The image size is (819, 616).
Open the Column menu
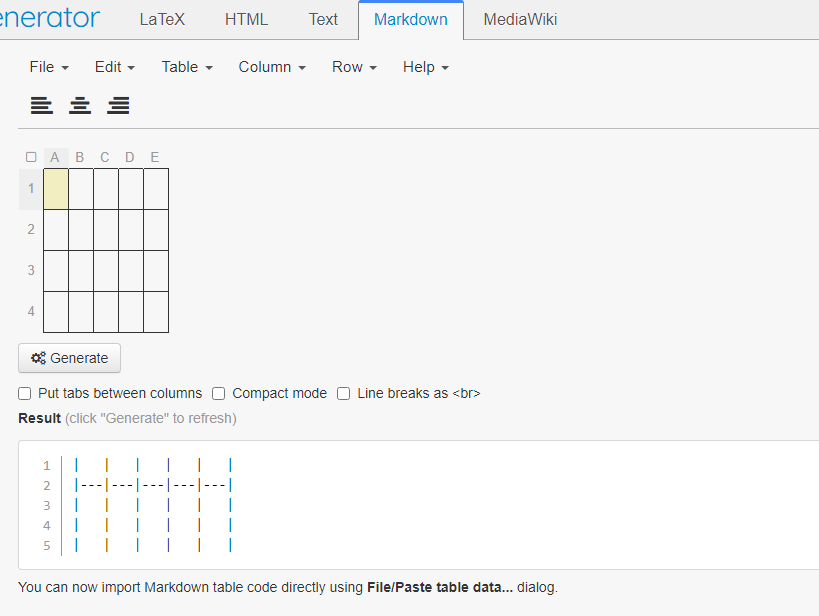point(271,67)
